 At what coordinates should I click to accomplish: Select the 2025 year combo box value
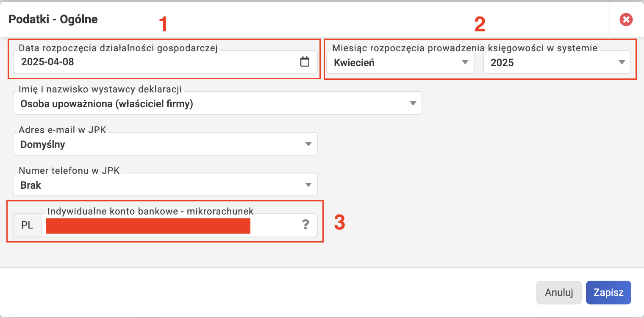[502, 63]
